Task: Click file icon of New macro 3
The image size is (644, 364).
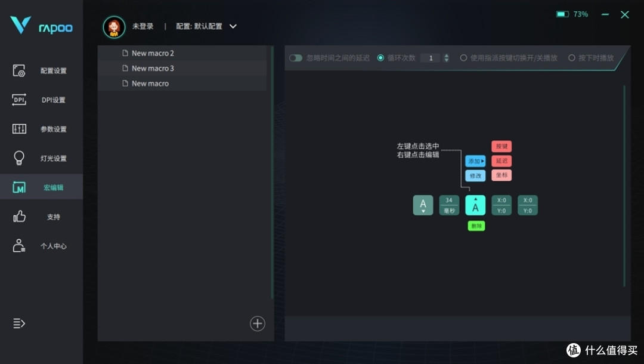Action: pos(125,68)
